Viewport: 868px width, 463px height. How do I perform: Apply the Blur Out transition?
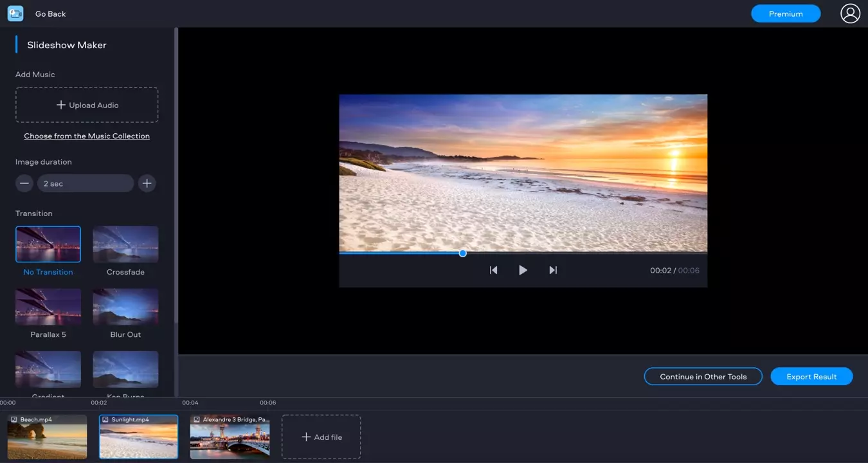[125, 307]
